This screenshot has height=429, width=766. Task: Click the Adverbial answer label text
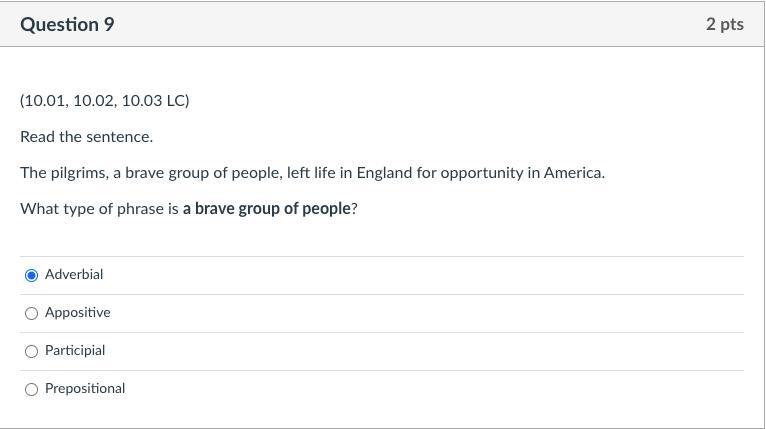(74, 274)
